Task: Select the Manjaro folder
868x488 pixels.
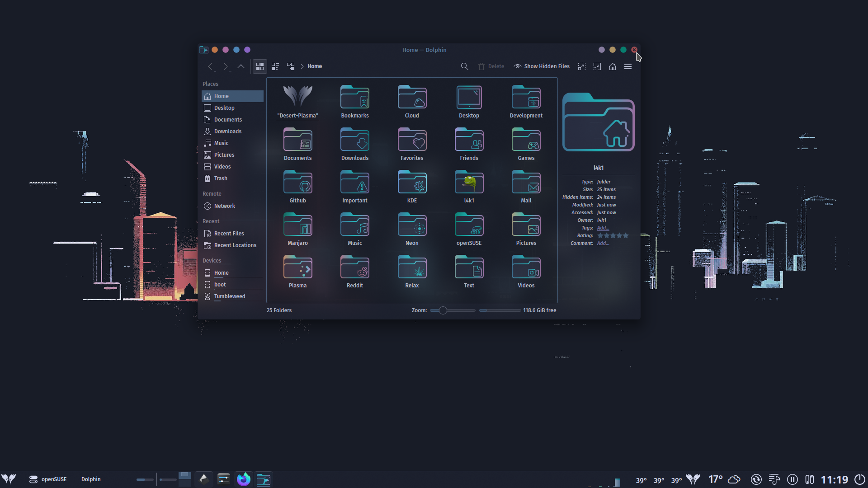Action: 298,229
